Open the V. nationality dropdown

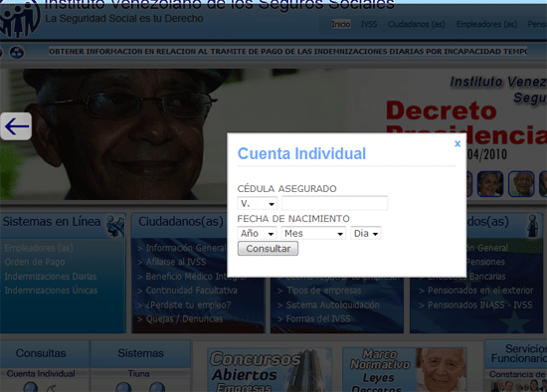point(258,203)
